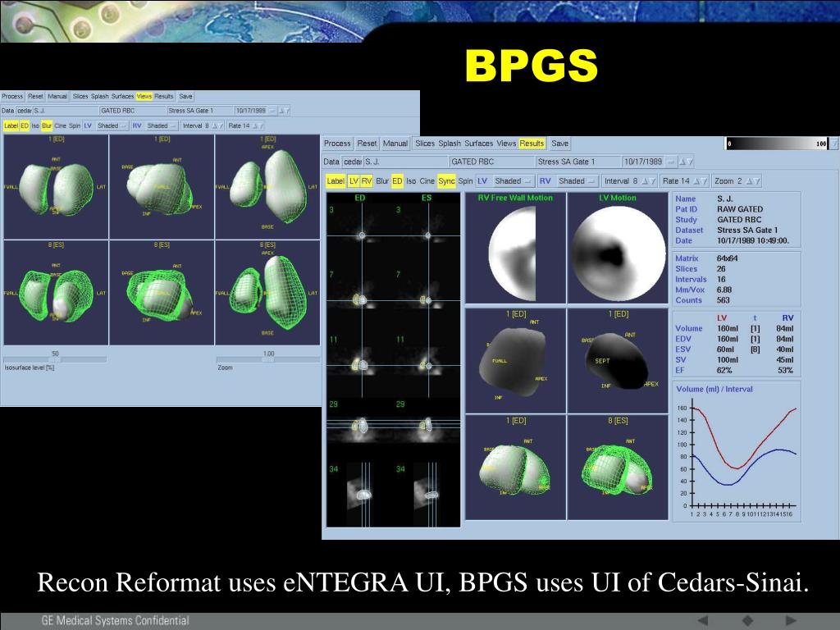This screenshot has width=840, height=630.
Task: Click Rate stepper arrows in front Results window
Action: click(700, 181)
